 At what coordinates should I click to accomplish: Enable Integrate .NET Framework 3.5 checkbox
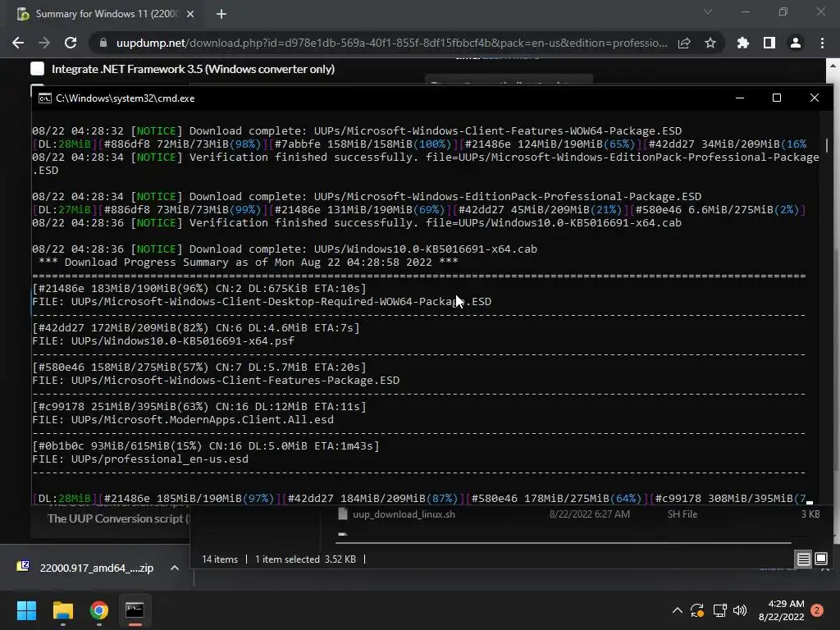pyautogui.click(x=38, y=69)
